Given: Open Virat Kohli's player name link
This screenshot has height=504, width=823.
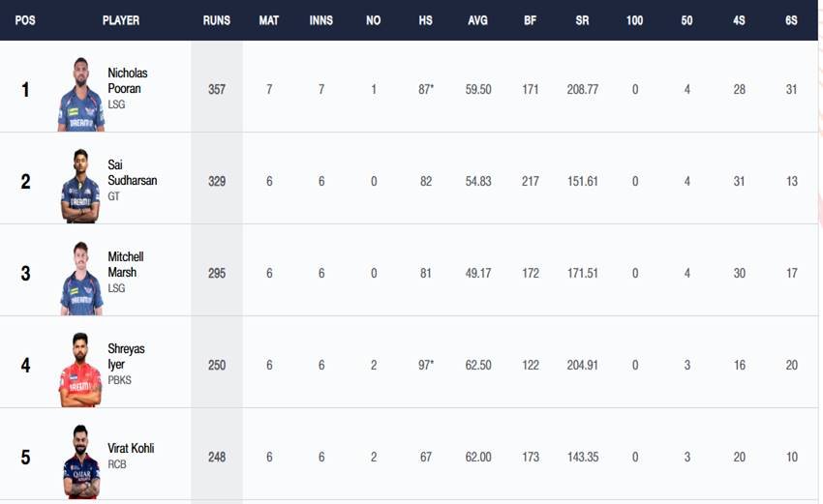Looking at the screenshot, I should click(131, 449).
